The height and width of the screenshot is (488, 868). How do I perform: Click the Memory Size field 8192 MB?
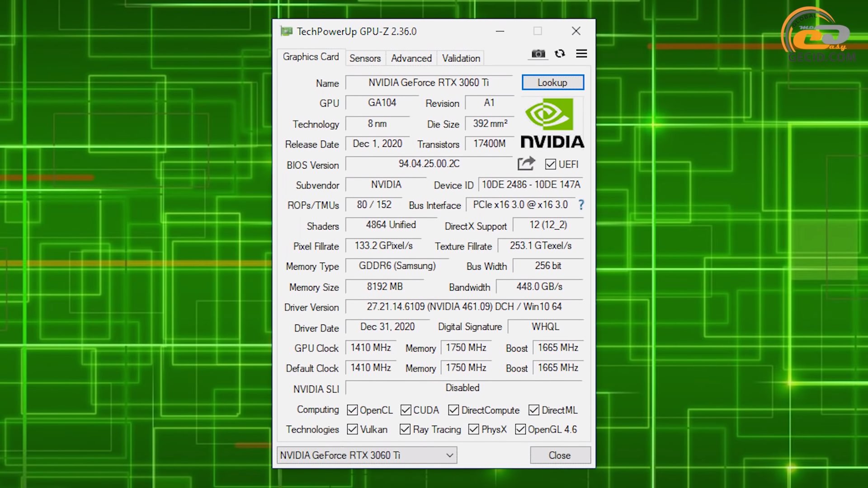click(385, 286)
